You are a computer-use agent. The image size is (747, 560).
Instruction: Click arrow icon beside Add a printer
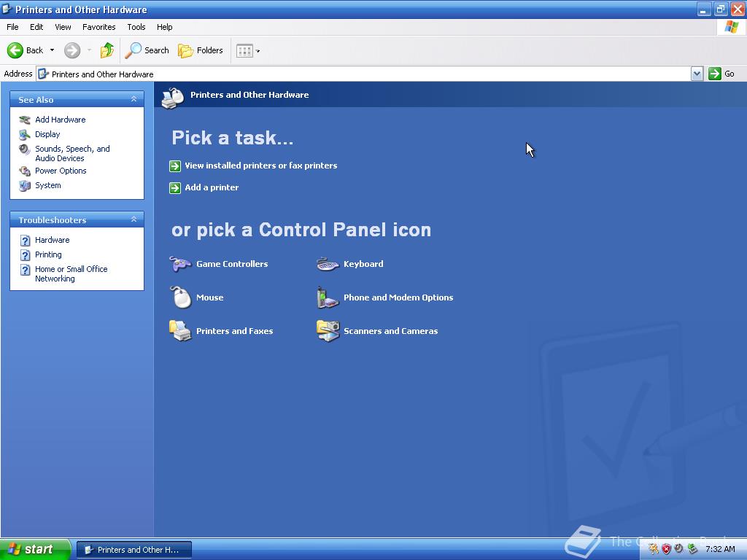click(175, 187)
